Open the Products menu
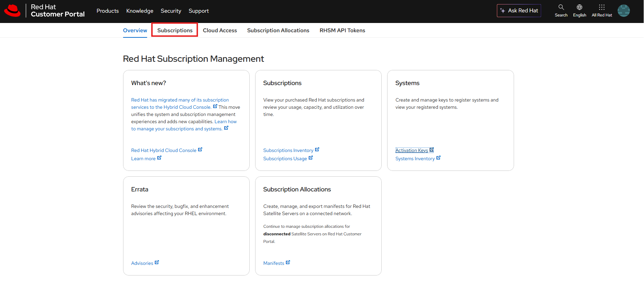The image size is (644, 282). click(108, 11)
